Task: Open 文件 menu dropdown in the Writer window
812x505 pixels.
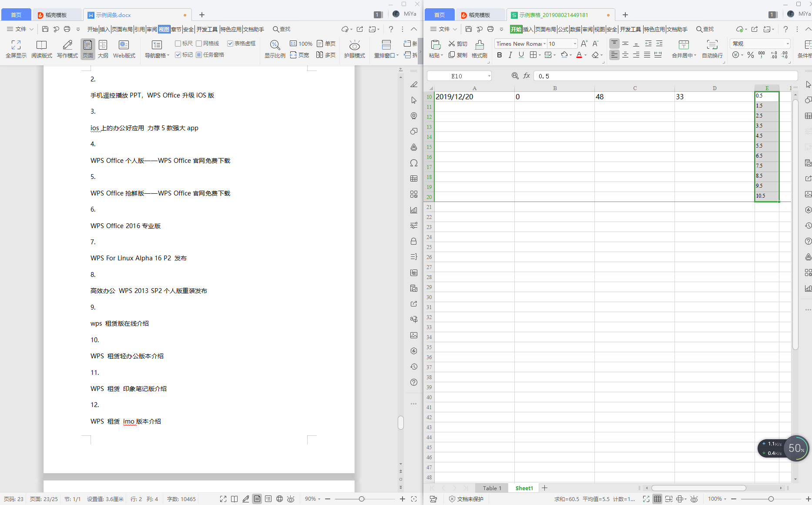Action: (x=20, y=29)
